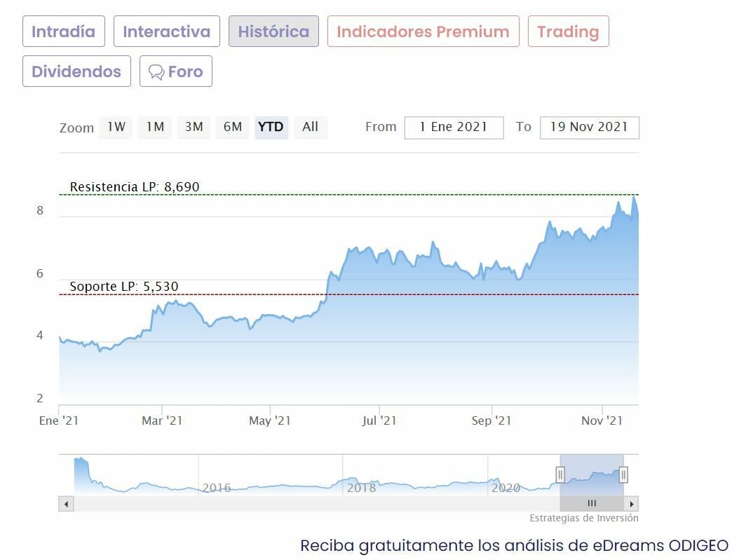Click the scrollbar thumb grip

592,504
